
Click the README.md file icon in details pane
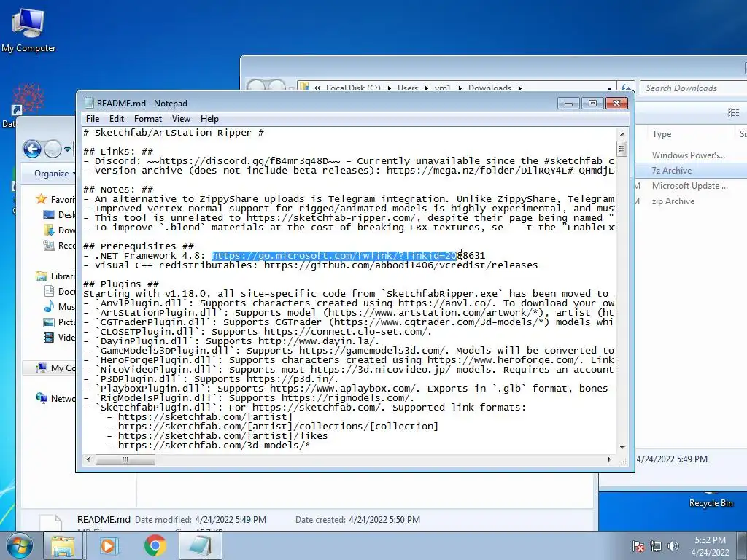click(x=50, y=523)
